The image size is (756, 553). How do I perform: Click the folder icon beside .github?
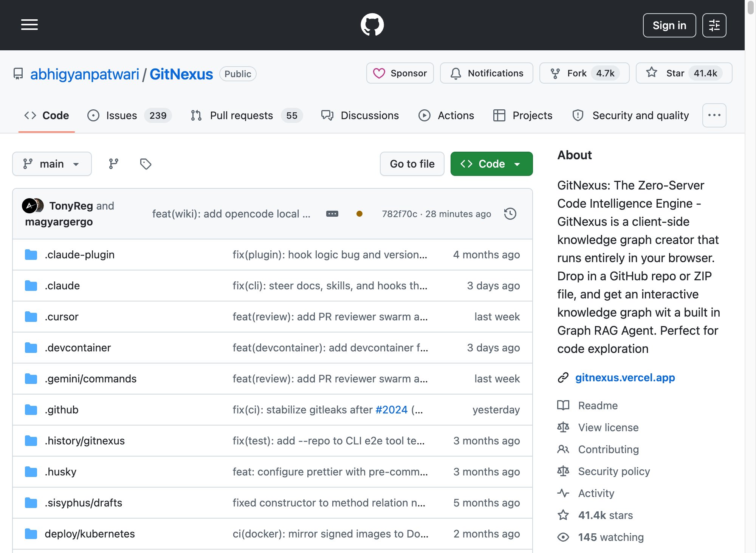pyautogui.click(x=31, y=410)
